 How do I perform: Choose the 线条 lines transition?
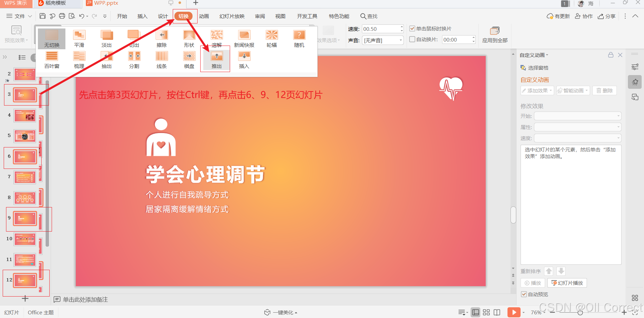[x=162, y=60]
